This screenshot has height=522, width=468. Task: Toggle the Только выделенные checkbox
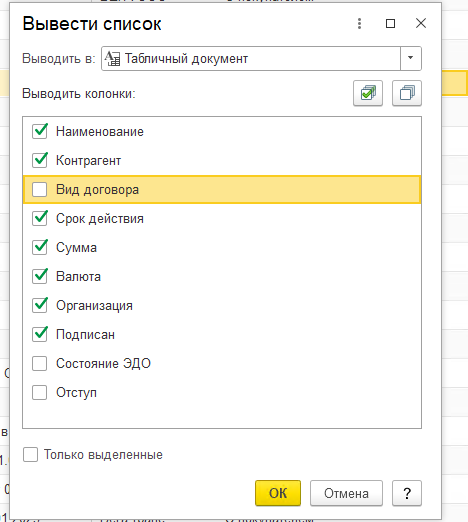coord(30,455)
